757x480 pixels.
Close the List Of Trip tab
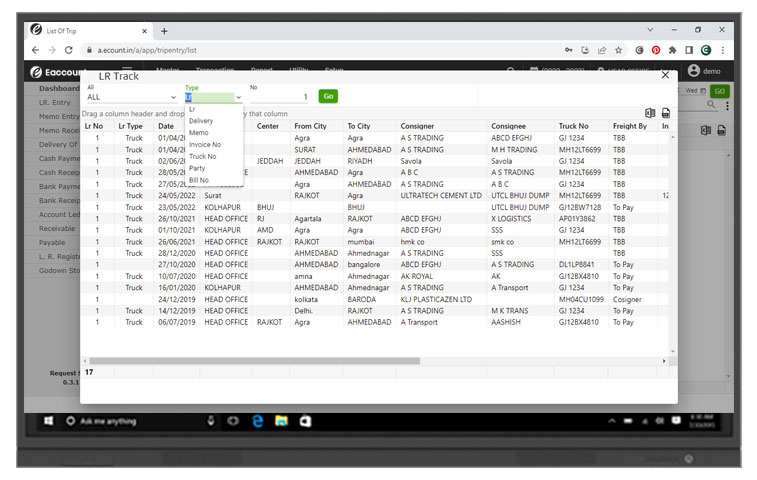point(144,31)
